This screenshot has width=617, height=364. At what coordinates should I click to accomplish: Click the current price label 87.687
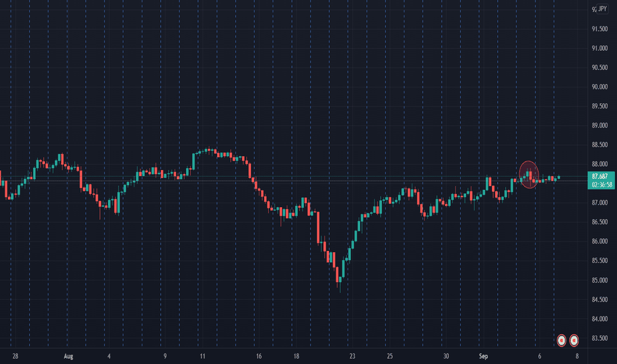pos(601,176)
